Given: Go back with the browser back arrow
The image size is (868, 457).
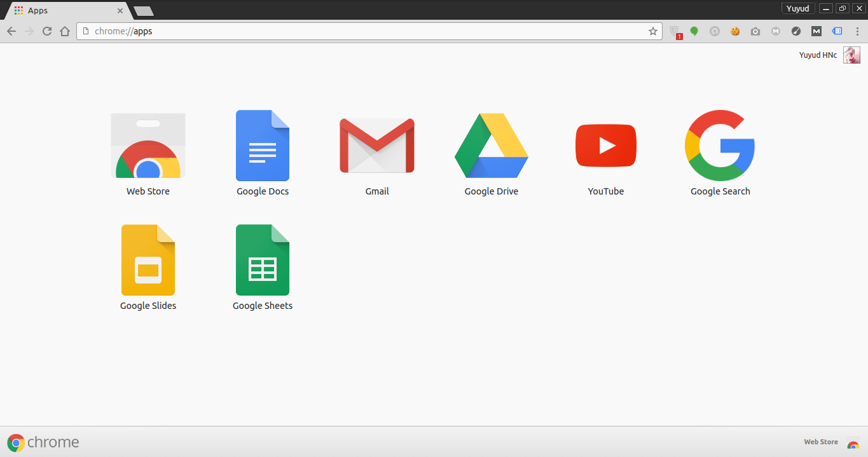Looking at the screenshot, I should 11,31.
